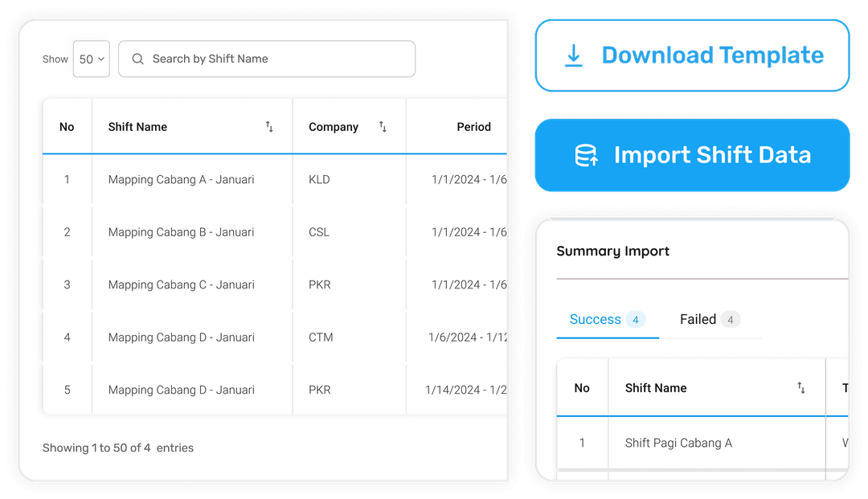Image resolution: width=868 pixels, height=499 pixels.
Task: Click the database import icon
Action: pyautogui.click(x=586, y=155)
